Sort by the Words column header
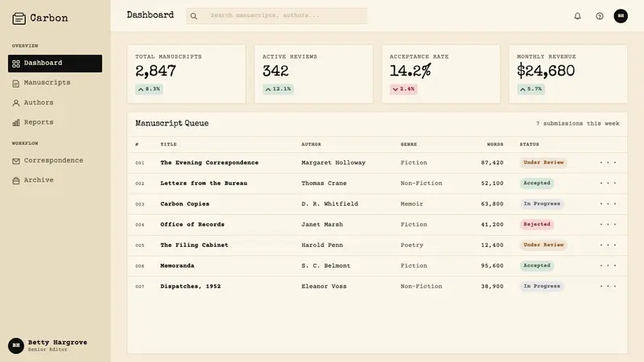 click(x=495, y=145)
